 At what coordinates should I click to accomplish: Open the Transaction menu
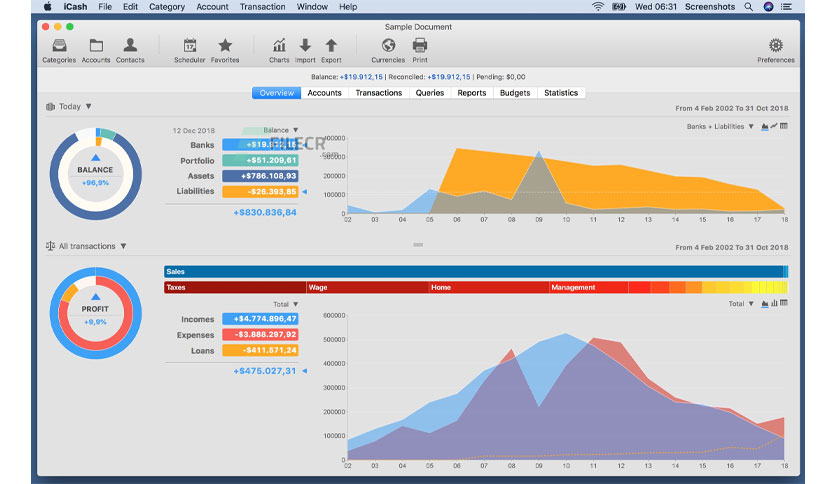[x=262, y=7]
